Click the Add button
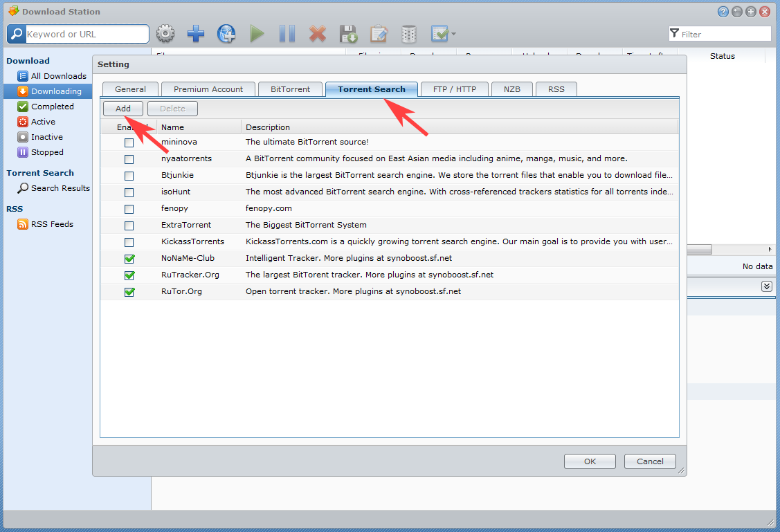 [123, 109]
